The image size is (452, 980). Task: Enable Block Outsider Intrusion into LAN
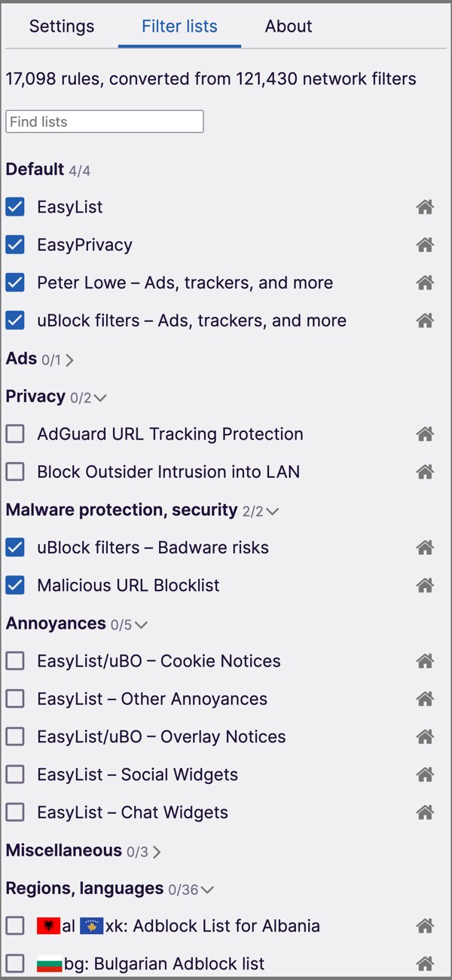(x=15, y=472)
